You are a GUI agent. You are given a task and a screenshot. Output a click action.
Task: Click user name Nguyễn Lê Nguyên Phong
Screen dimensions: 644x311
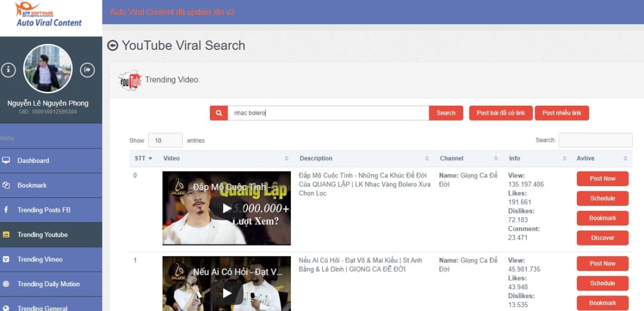click(48, 103)
